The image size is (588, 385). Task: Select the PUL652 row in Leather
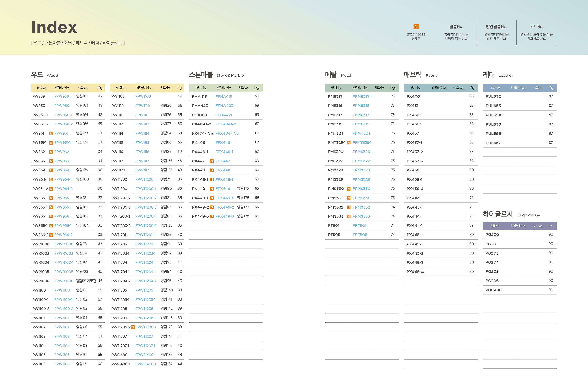point(493,96)
